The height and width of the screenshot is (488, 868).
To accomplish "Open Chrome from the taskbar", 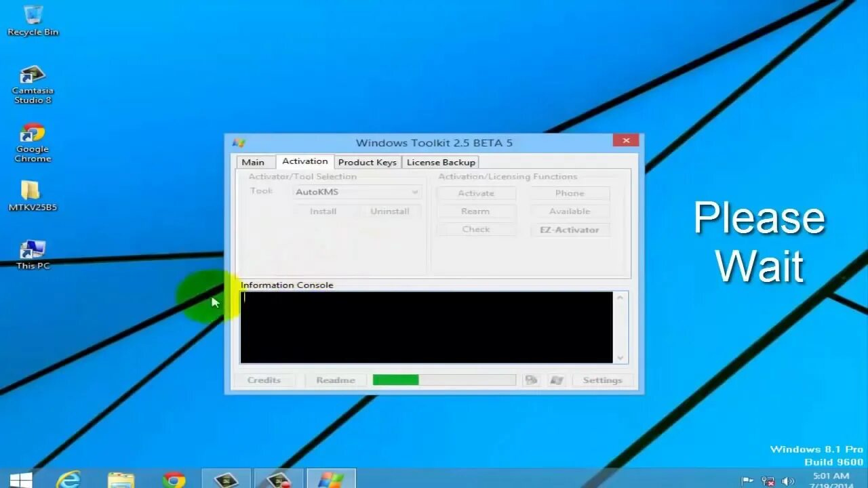I will 176,479.
